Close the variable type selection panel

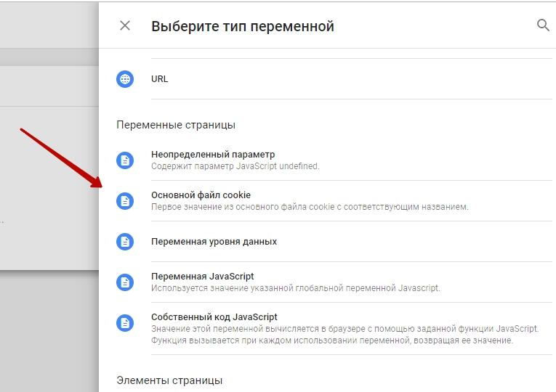click(125, 25)
